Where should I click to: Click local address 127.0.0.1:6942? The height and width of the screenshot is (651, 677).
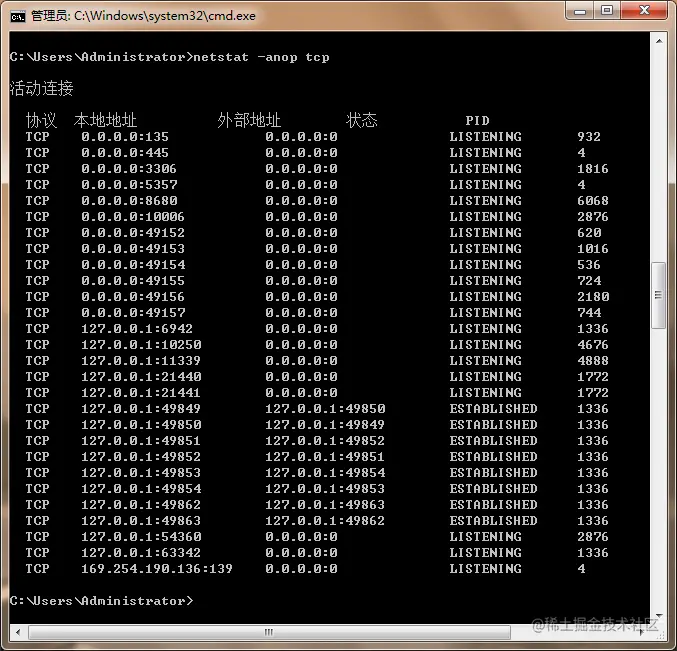point(137,329)
